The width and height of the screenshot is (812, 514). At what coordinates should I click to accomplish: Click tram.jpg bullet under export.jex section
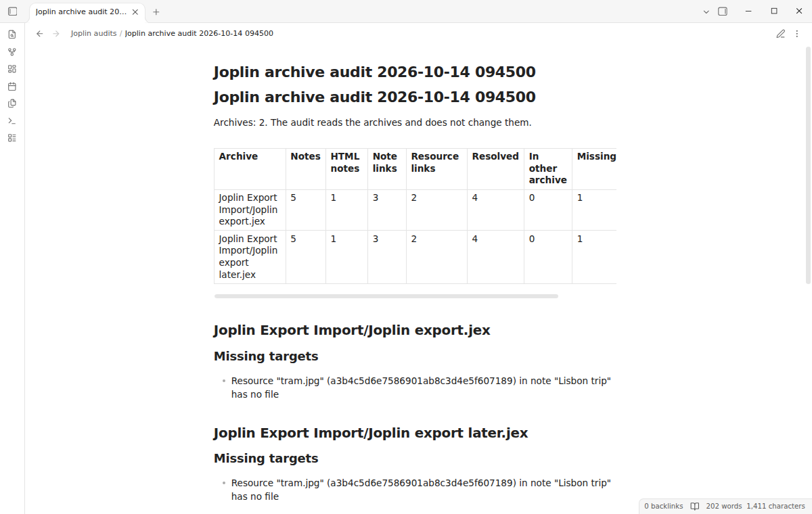pyautogui.click(x=421, y=388)
